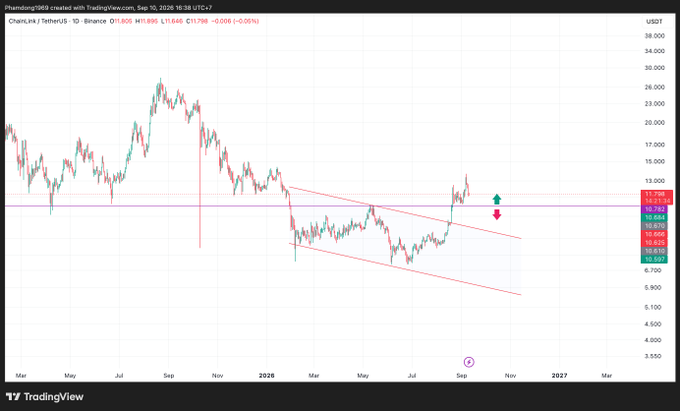This screenshot has height=411, width=680.
Task: Click the 5.100 price axis label
Action: pos(653,307)
